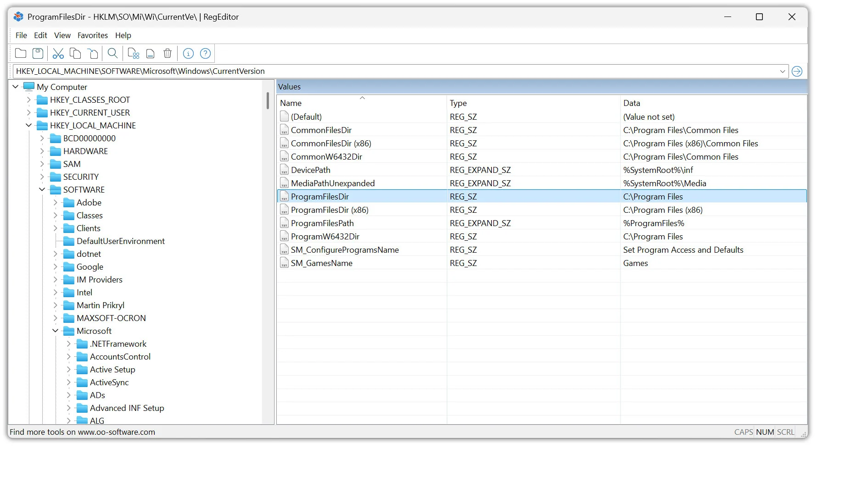This screenshot has height=504, width=856.
Task: Select the SECURITY key in tree
Action: (81, 177)
